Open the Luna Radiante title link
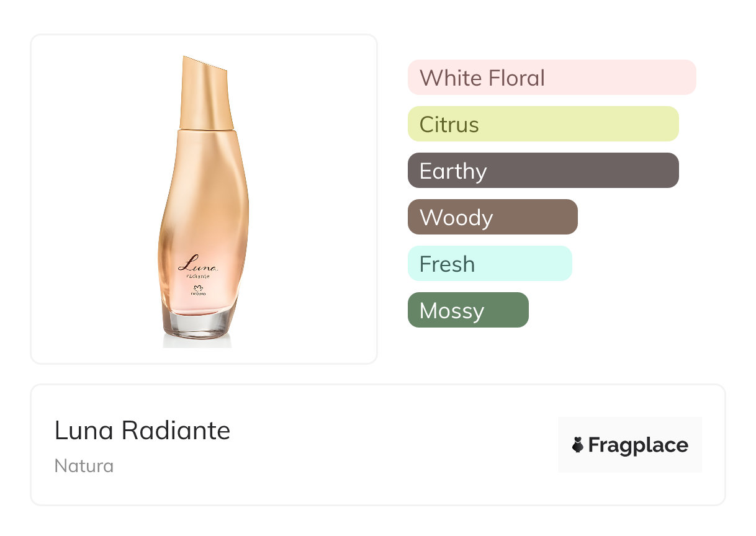This screenshot has width=756, height=536. [142, 431]
